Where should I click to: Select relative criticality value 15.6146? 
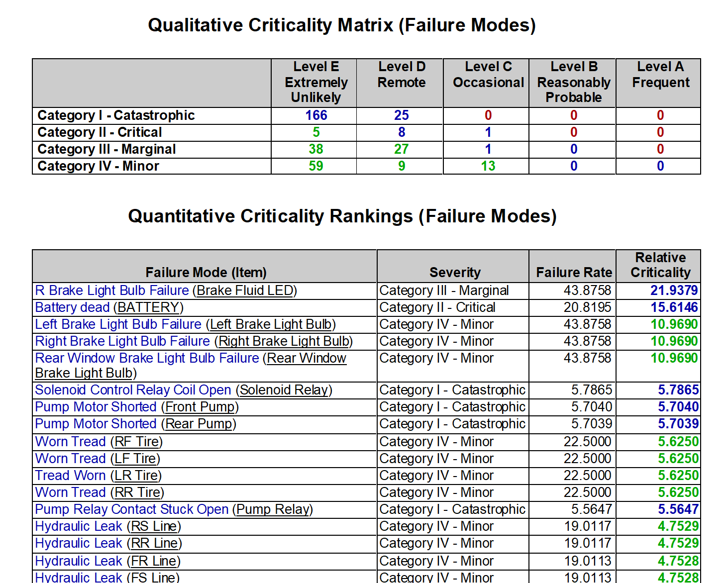(674, 307)
